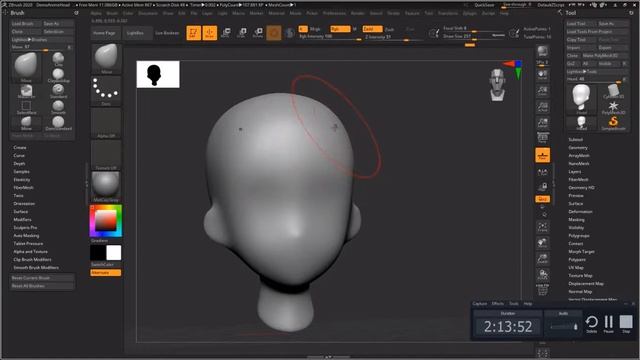The image size is (640, 360).
Task: Select the SelectRect brush icon
Action: click(26, 107)
